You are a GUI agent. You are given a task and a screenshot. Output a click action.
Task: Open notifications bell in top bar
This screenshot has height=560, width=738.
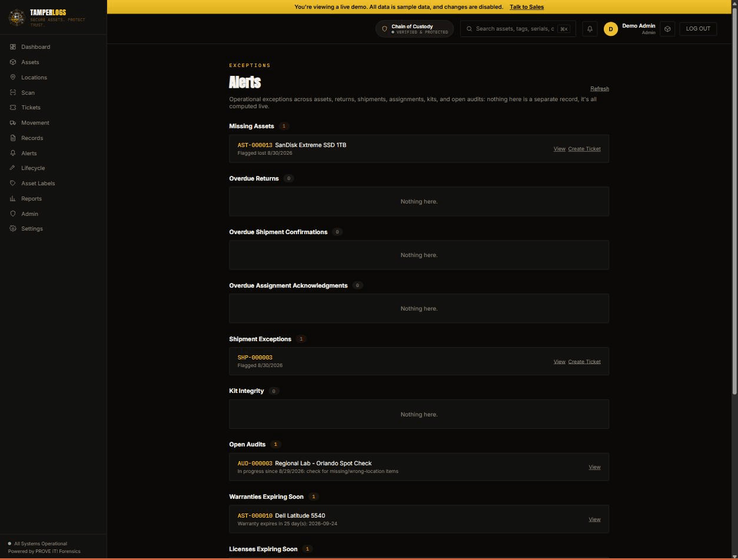590,29
